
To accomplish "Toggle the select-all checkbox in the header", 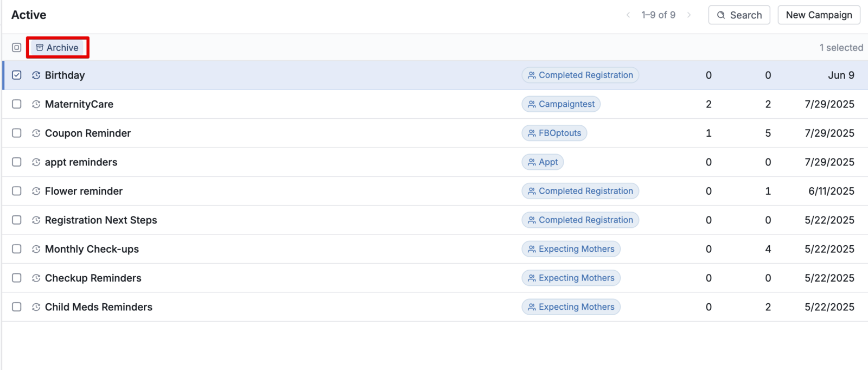I will 17,48.
